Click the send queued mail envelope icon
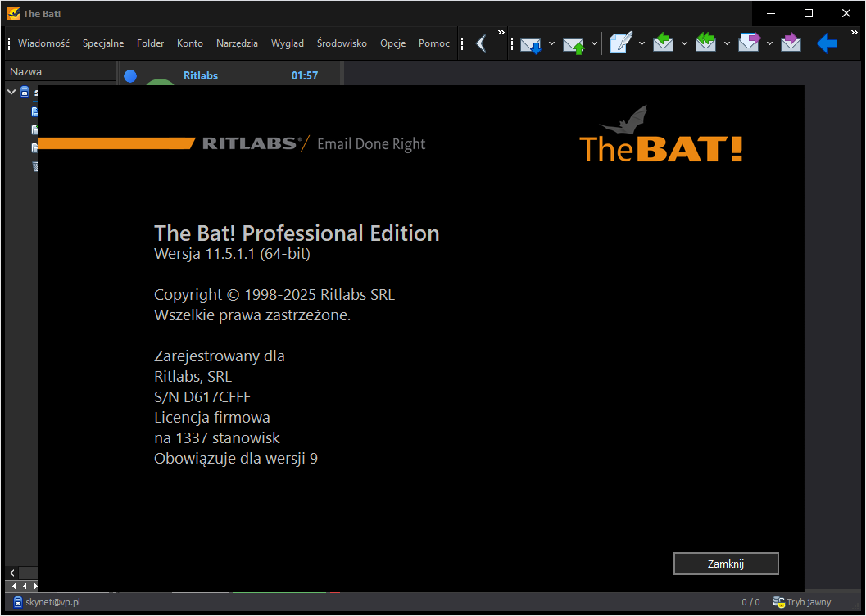The height and width of the screenshot is (616, 866). [x=574, y=43]
